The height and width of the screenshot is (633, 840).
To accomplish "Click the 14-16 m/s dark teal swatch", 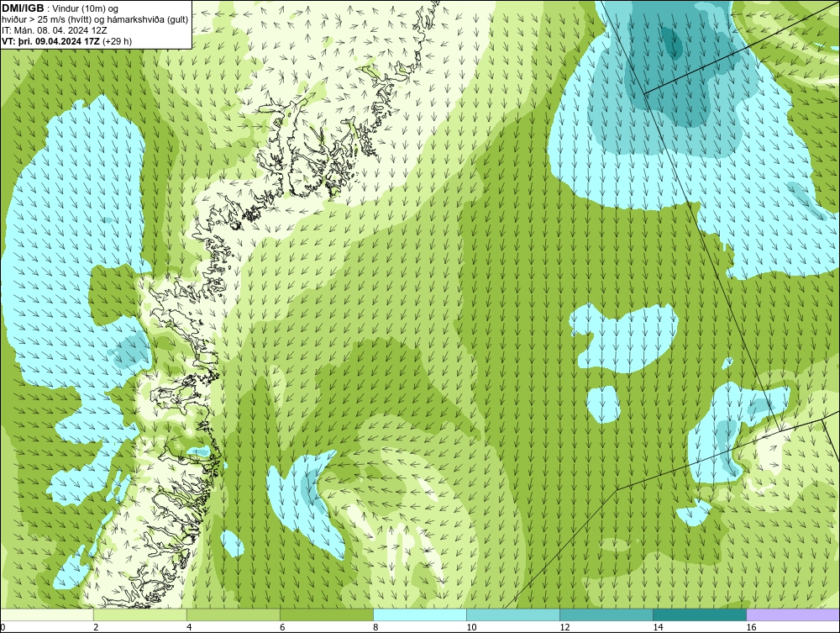I will coord(700,615).
